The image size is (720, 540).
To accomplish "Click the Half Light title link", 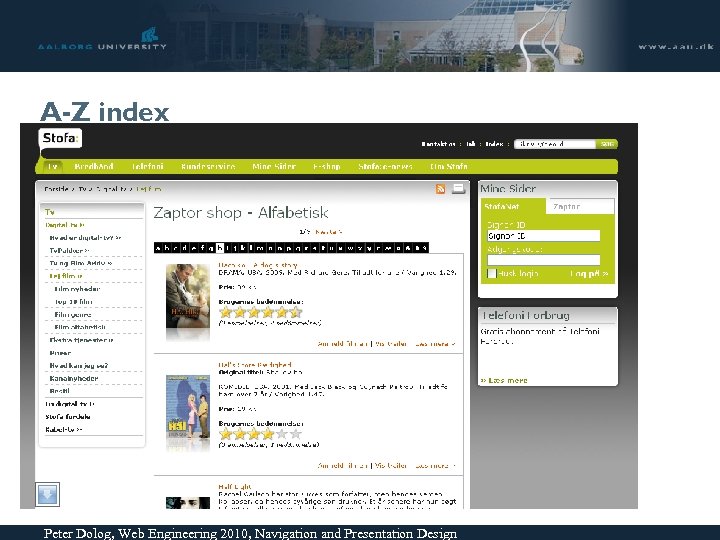I will click(235, 487).
